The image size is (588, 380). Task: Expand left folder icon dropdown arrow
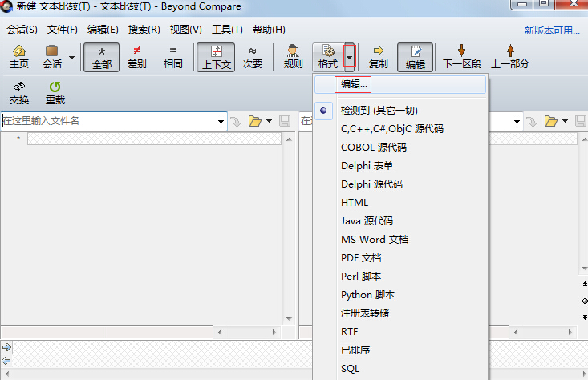coord(269,121)
